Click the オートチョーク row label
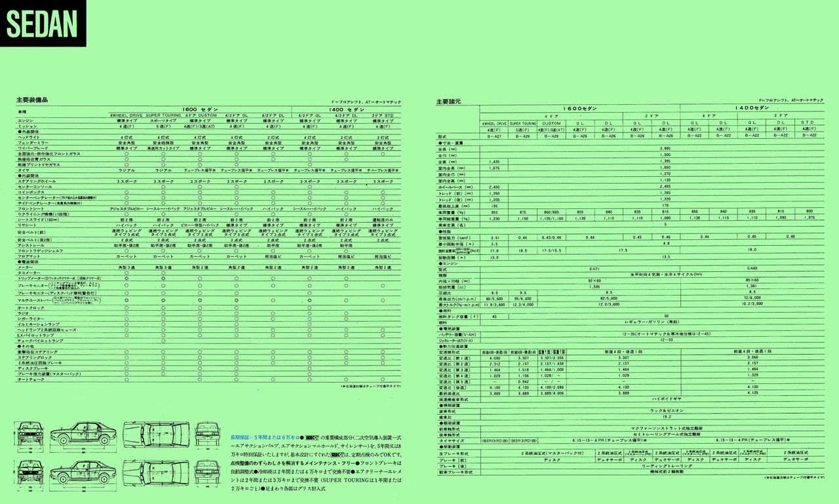 31,379
